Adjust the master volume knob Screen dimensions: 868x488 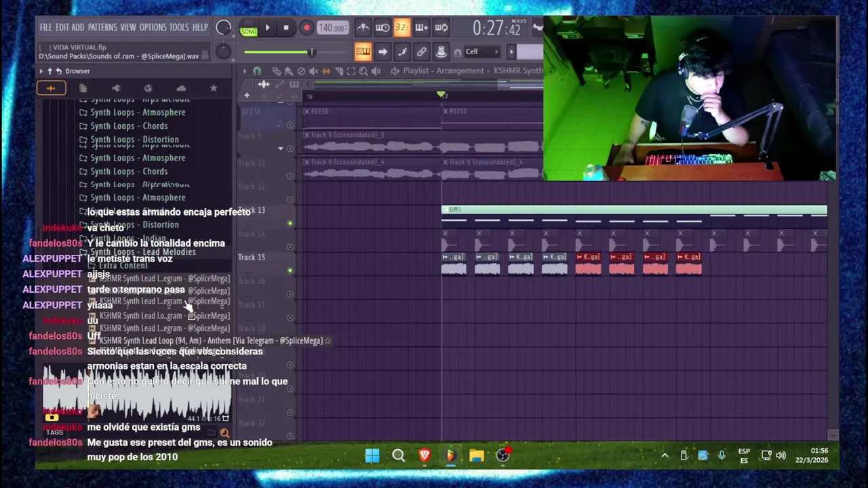point(223,28)
